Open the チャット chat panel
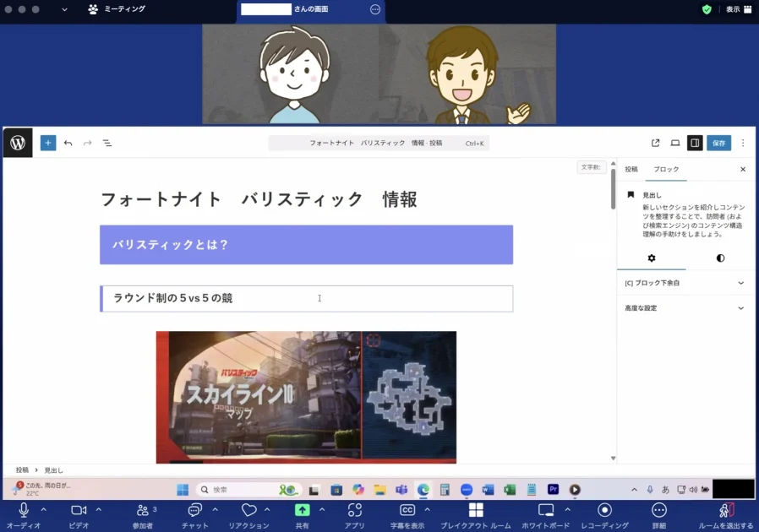The width and height of the screenshot is (759, 532). (194, 516)
